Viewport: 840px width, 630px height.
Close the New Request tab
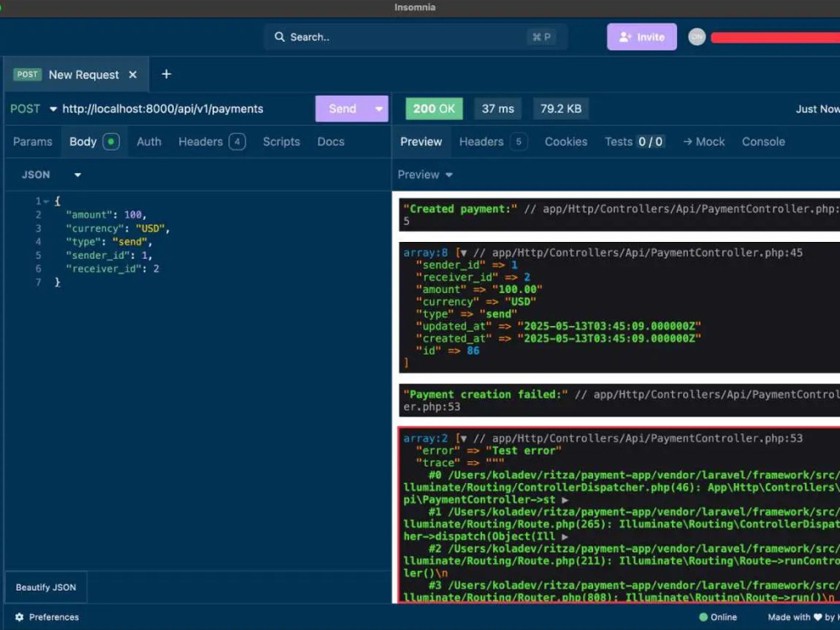pos(133,75)
